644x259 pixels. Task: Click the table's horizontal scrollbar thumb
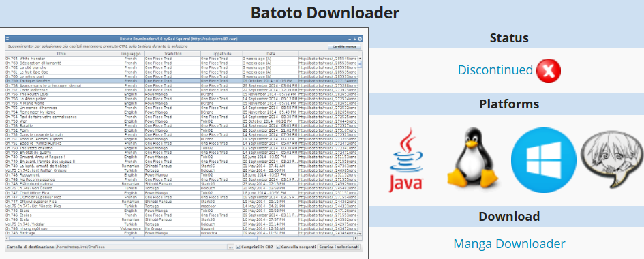coord(133,238)
